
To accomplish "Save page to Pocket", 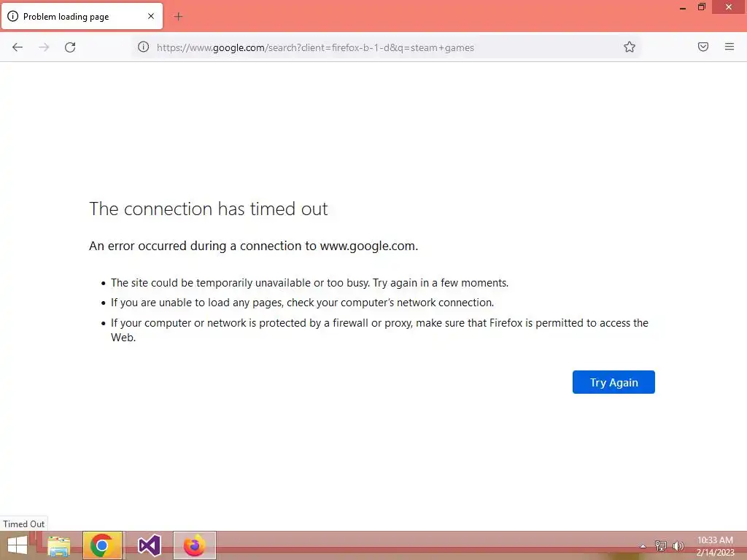I will pos(703,47).
